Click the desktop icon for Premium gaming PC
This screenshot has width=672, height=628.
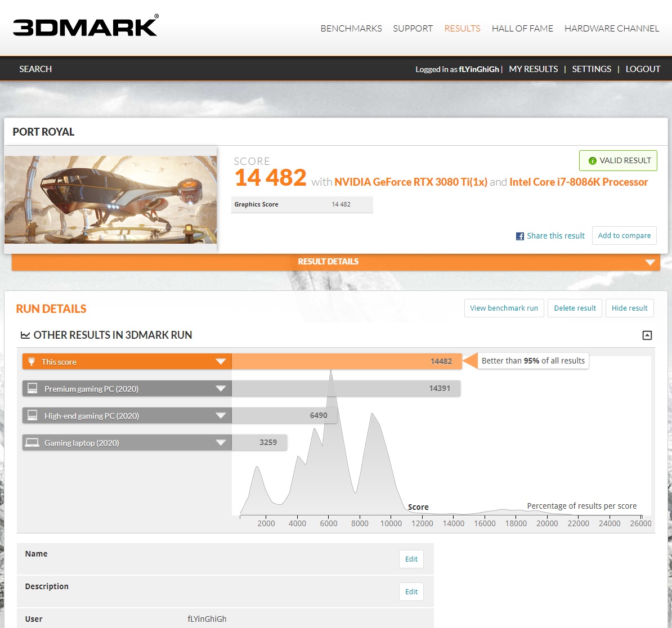coord(32,388)
